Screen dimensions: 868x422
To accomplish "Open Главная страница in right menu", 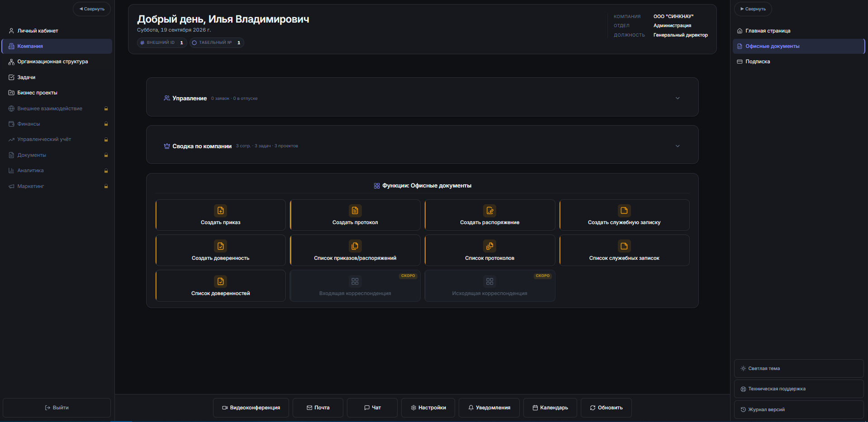I will point(799,31).
